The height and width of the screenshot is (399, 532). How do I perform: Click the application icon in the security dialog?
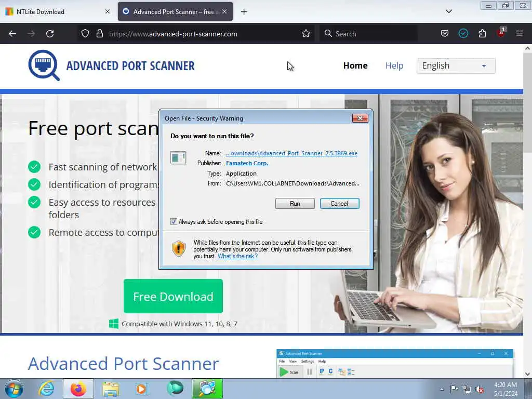(x=178, y=158)
